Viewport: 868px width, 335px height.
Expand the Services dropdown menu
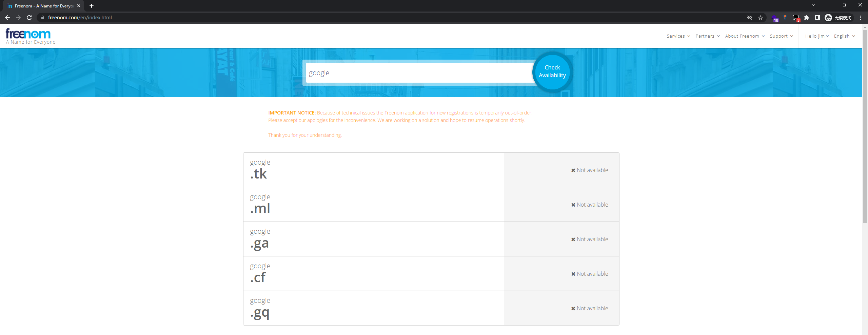(678, 36)
